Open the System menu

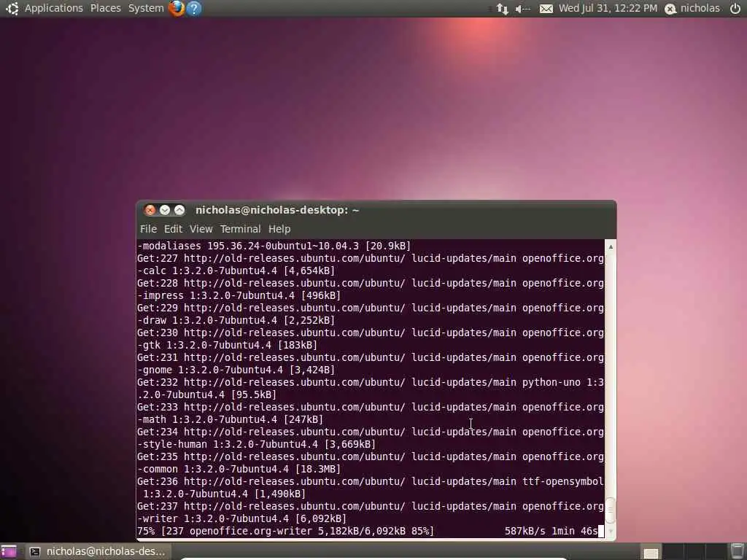146,8
